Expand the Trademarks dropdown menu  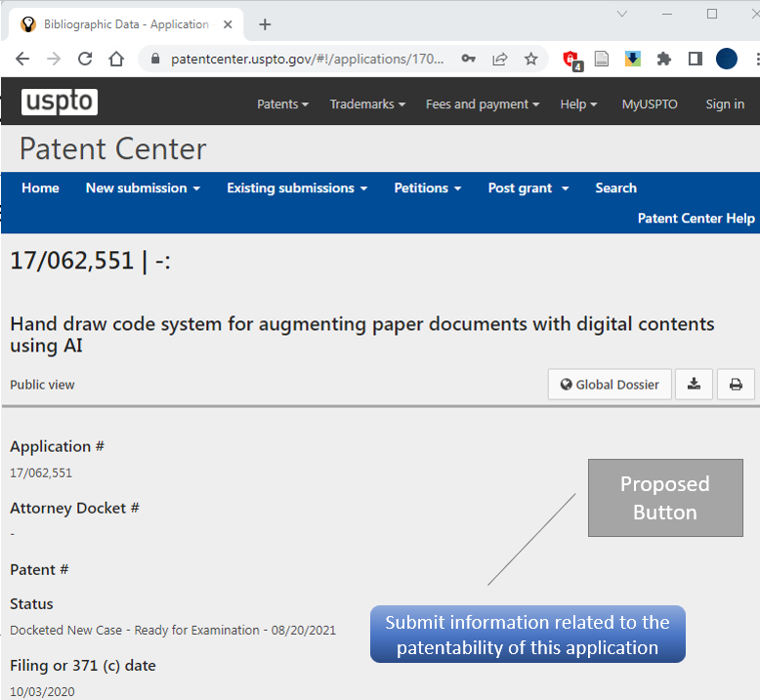(x=367, y=104)
